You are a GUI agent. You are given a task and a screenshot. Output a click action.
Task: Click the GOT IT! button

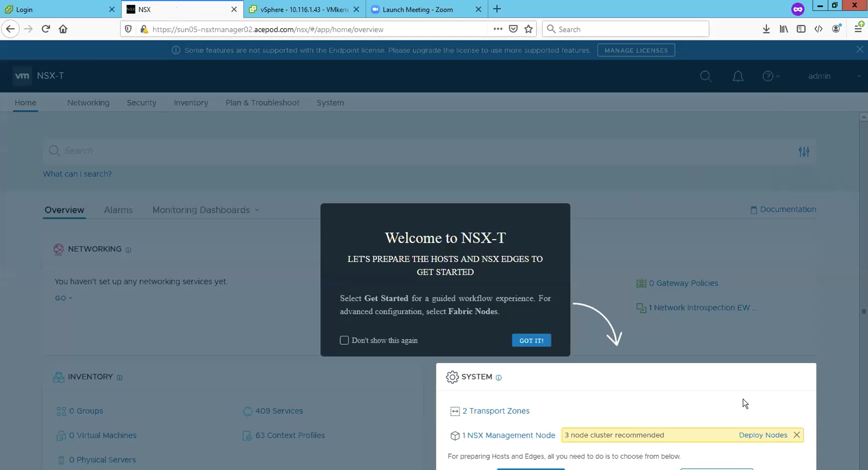coord(532,340)
